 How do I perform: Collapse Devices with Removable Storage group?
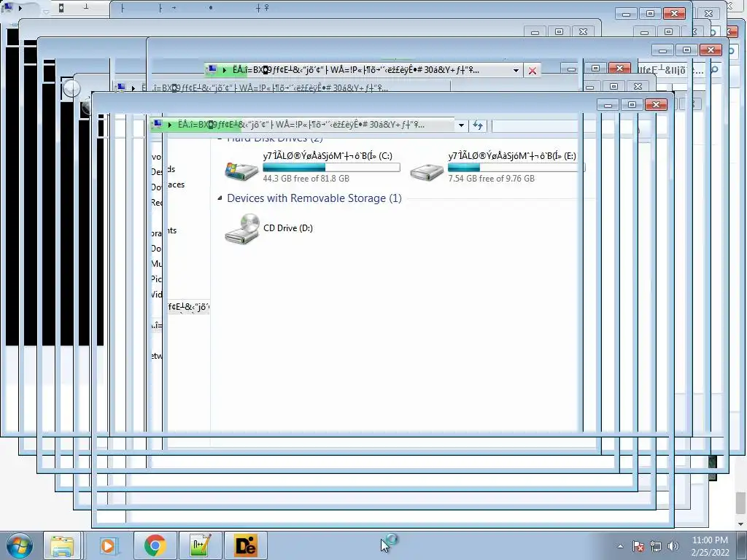[220, 198]
